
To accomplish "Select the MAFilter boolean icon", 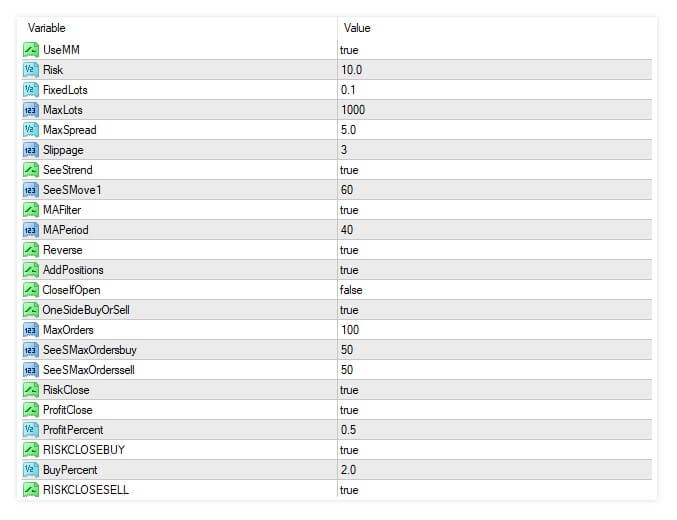I will click(31, 210).
